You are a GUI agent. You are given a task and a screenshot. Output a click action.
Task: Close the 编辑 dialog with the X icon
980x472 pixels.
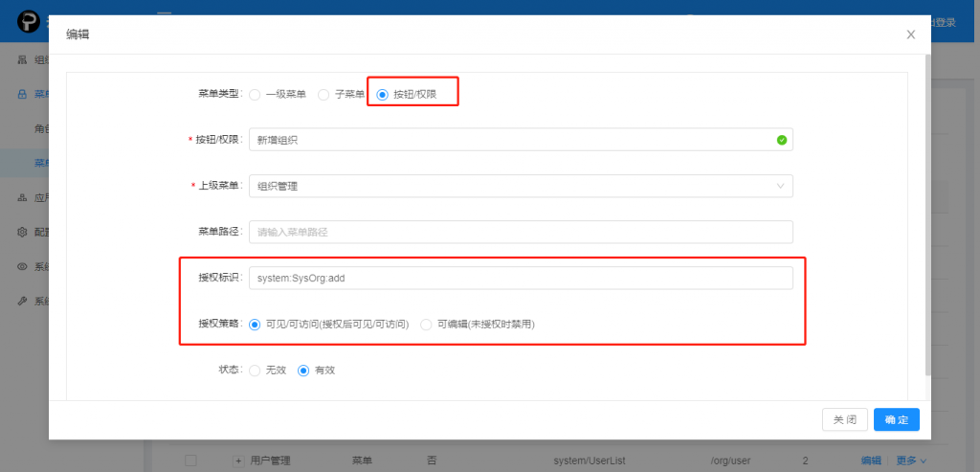pyautogui.click(x=910, y=34)
